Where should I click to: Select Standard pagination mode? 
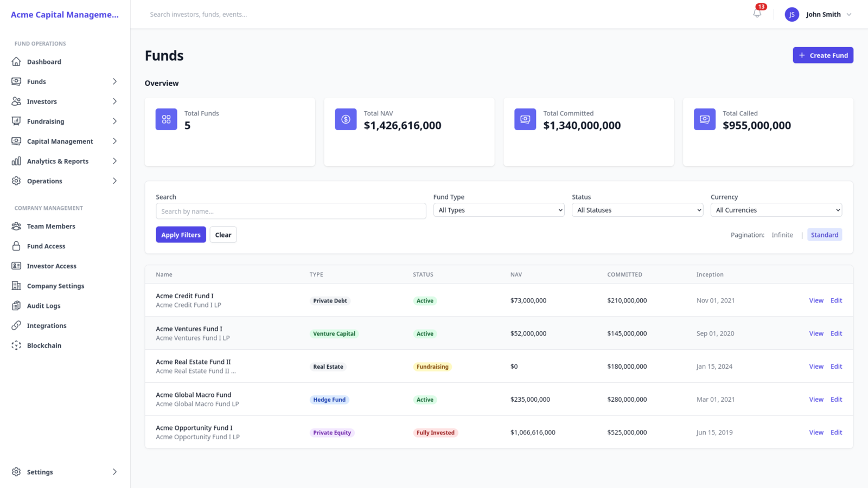825,235
